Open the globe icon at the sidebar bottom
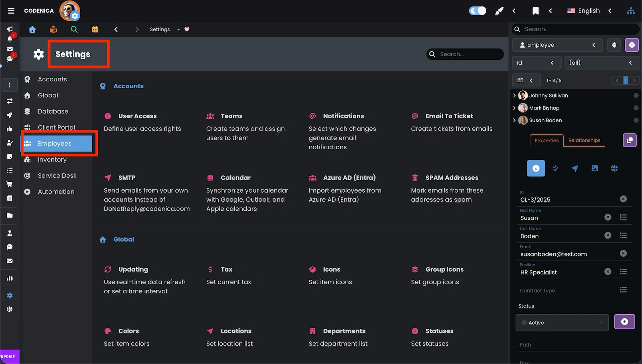This screenshot has width=642, height=364. click(x=10, y=309)
